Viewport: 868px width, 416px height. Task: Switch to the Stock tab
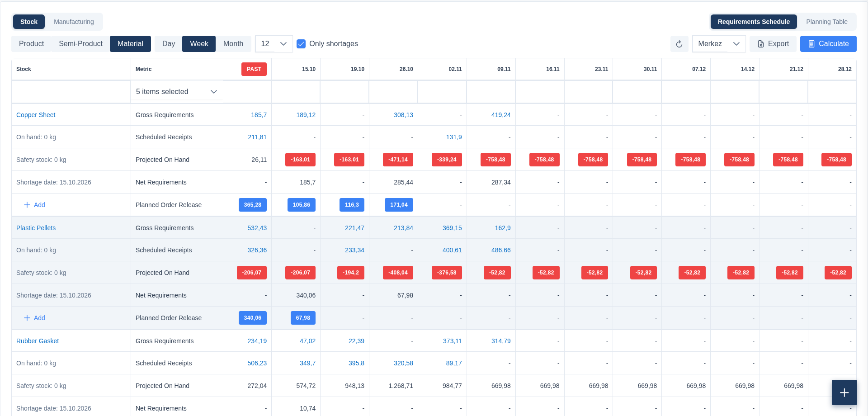click(29, 22)
